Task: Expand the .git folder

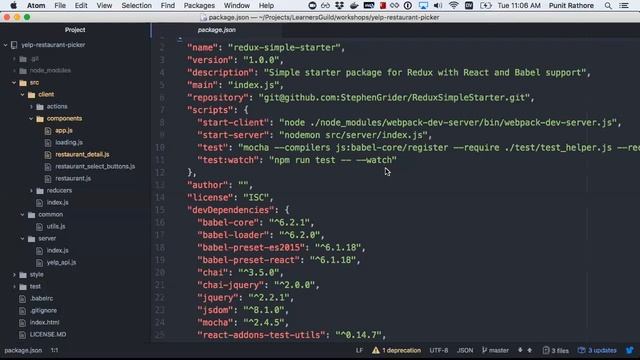Action: (14, 59)
